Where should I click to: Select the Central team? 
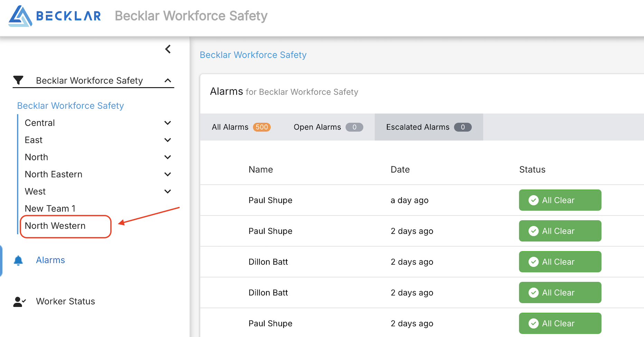(40, 123)
